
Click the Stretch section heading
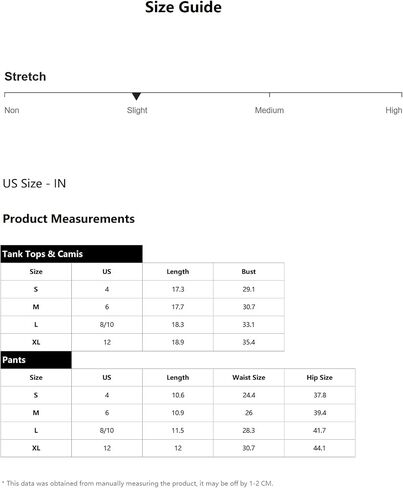pyautogui.click(x=25, y=77)
